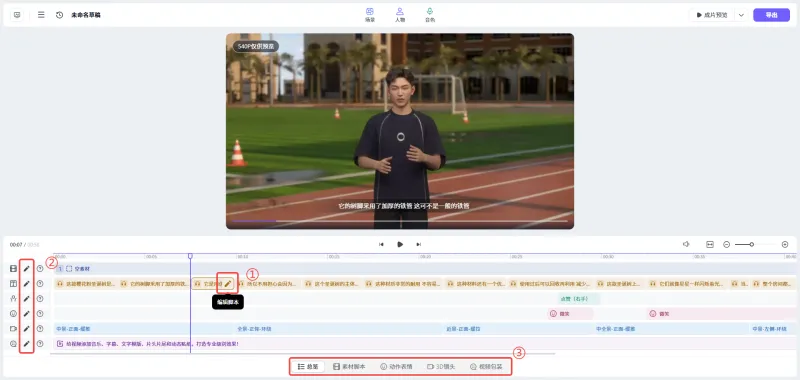The height and width of the screenshot is (380, 800).
Task: Click the home logo icon in top-left corner
Action: tap(17, 15)
